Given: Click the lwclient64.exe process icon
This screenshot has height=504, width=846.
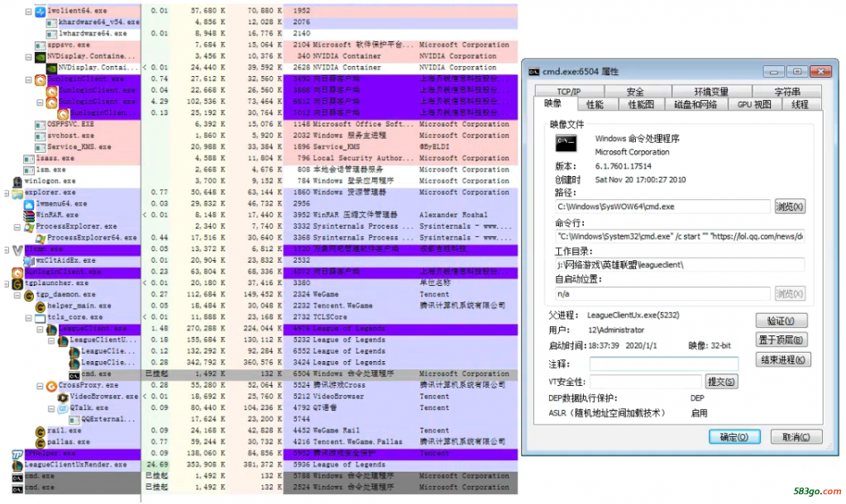Looking at the screenshot, I should pyautogui.click(x=40, y=11).
